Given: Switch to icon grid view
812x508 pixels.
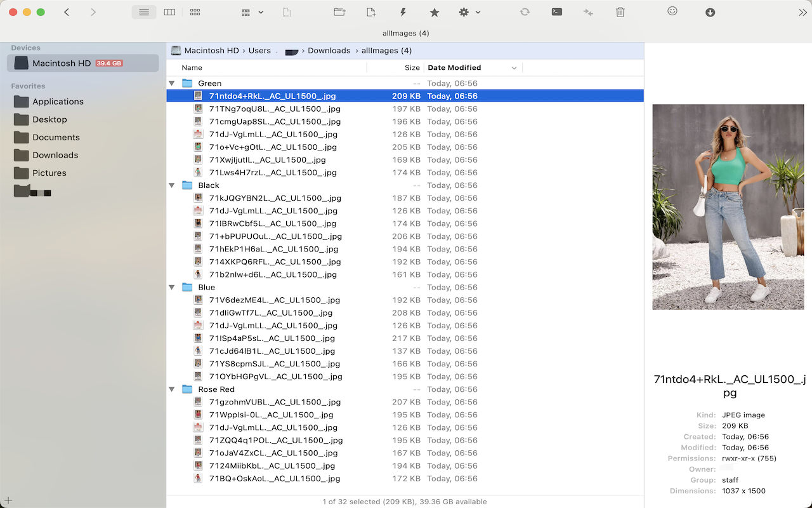Looking at the screenshot, I should click(x=195, y=11).
